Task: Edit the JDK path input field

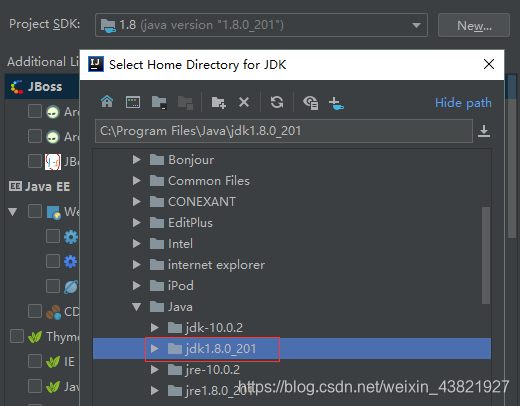Action: pyautogui.click(x=284, y=131)
